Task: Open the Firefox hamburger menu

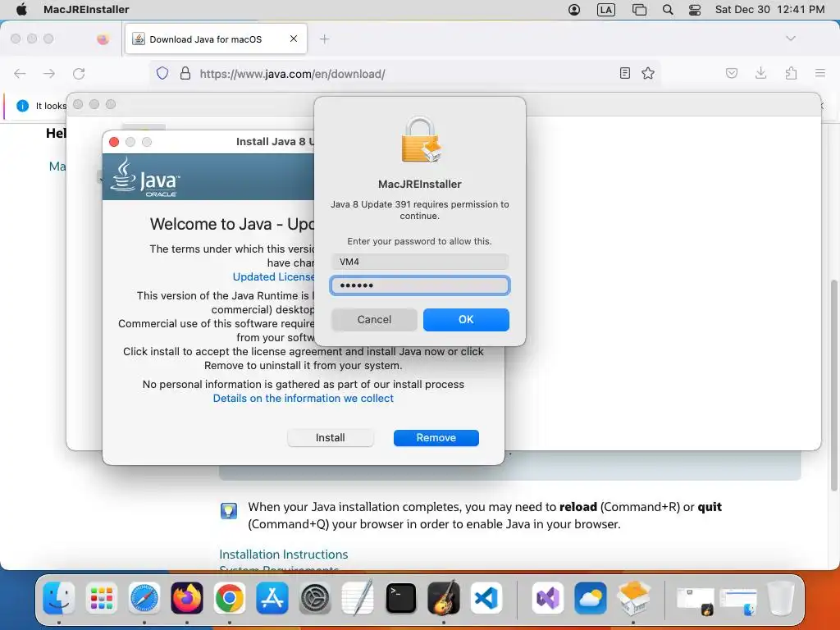Action: (x=820, y=73)
